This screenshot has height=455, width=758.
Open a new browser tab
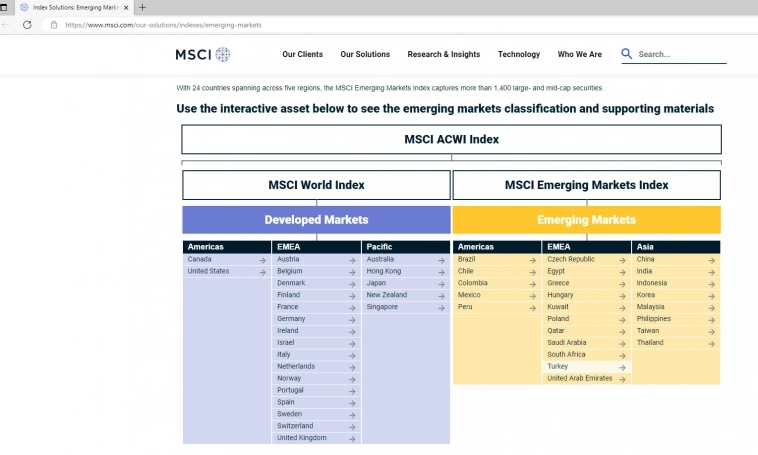[x=142, y=7]
